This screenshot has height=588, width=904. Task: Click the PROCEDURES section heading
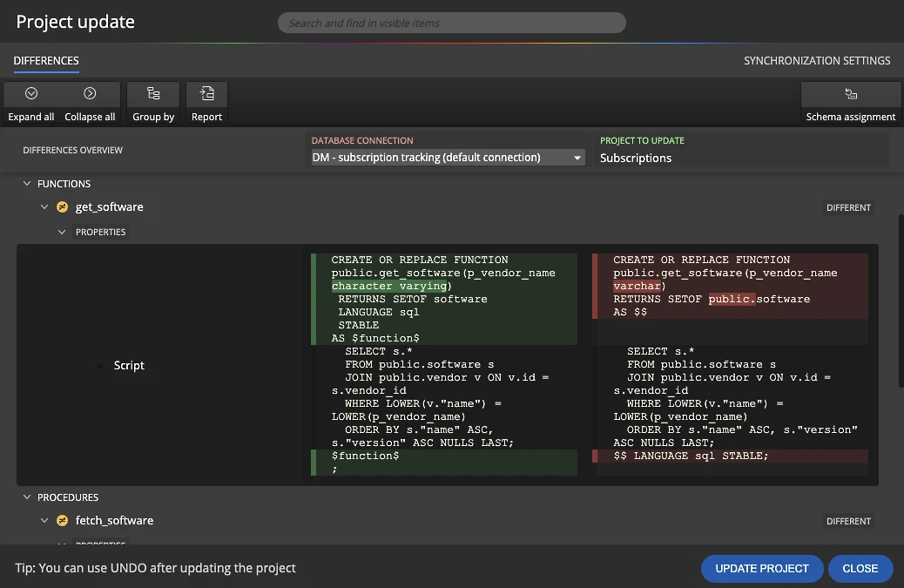(x=68, y=497)
